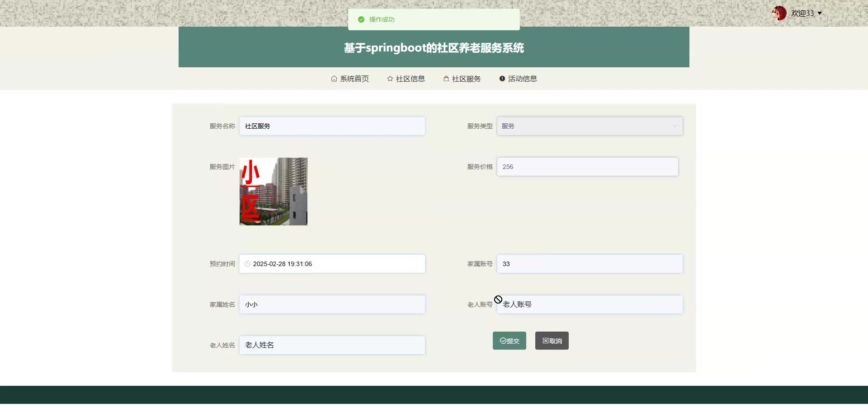
Task: Click the 老人姓名 label
Action: pyautogui.click(x=222, y=345)
